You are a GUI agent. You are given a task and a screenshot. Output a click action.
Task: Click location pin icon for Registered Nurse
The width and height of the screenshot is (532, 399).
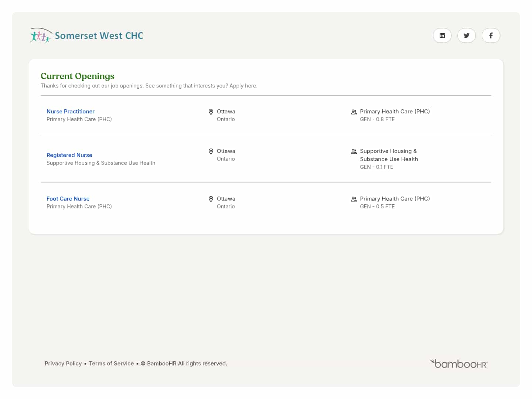coord(211,151)
